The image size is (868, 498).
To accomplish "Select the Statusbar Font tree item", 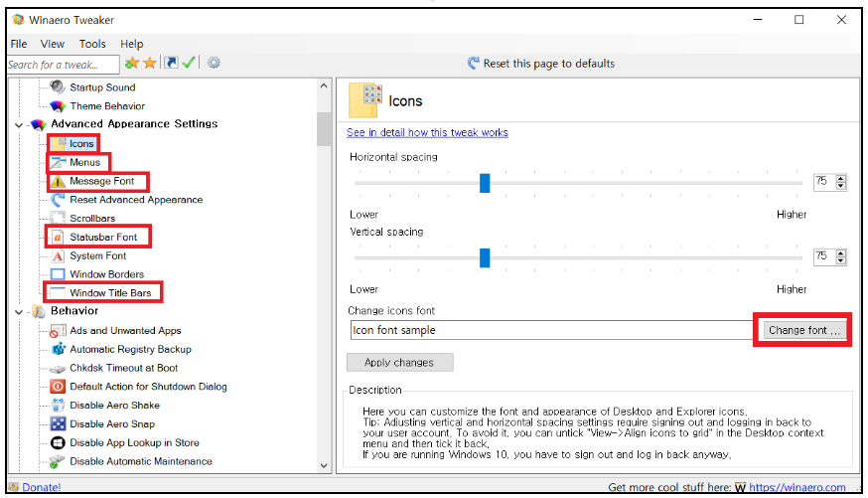I will pyautogui.click(x=103, y=238).
